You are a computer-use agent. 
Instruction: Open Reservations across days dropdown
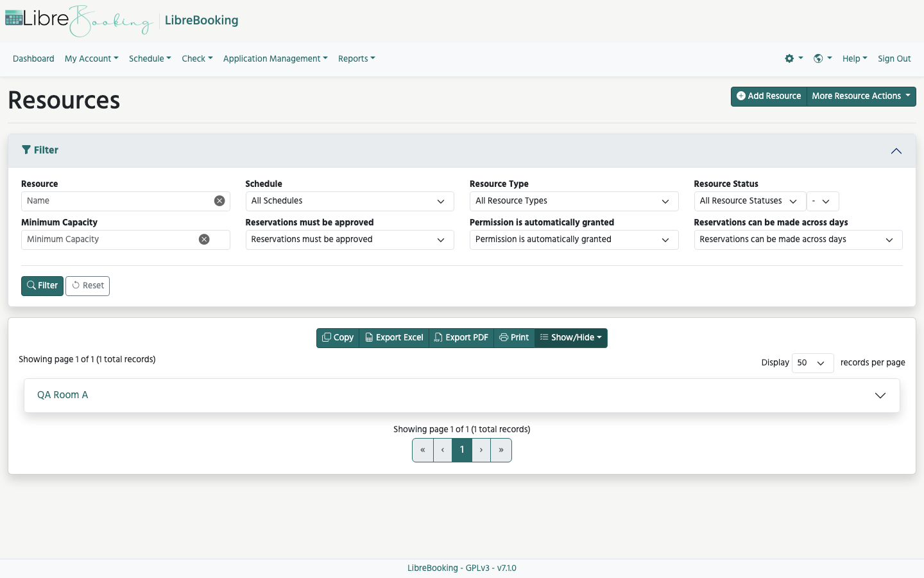[x=798, y=240]
